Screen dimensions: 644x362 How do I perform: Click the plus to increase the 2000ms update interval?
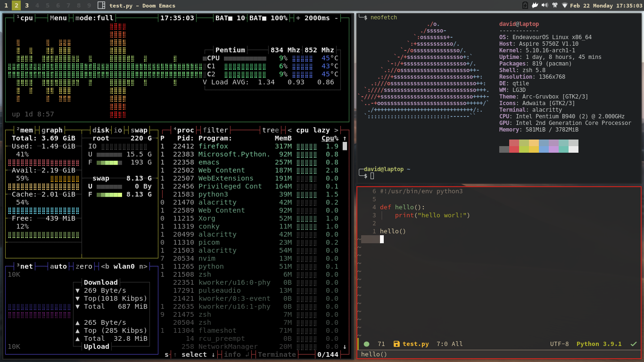click(x=298, y=18)
